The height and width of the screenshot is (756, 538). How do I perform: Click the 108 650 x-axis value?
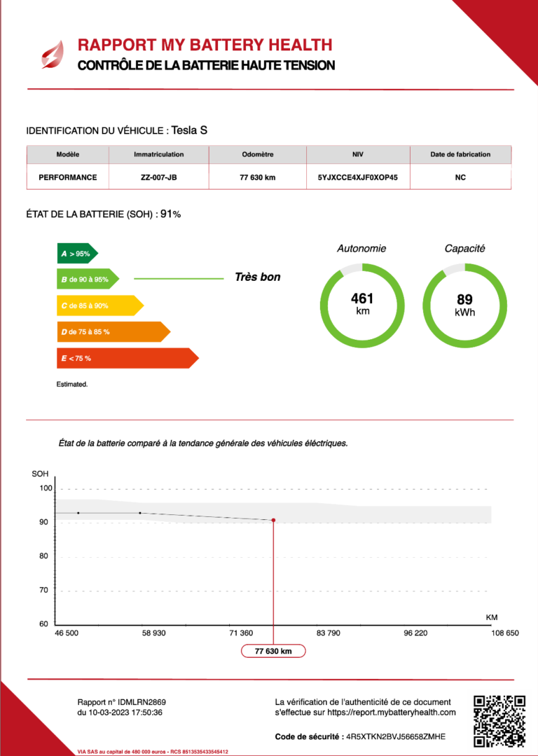tap(505, 633)
